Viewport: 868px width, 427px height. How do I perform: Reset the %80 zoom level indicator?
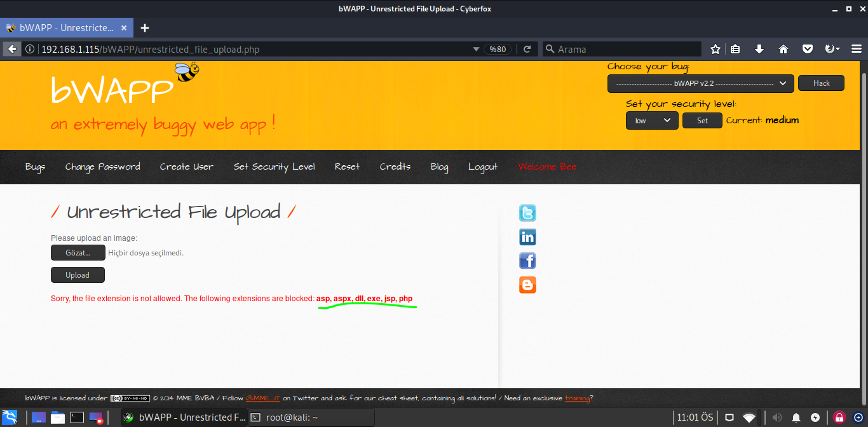tap(498, 49)
